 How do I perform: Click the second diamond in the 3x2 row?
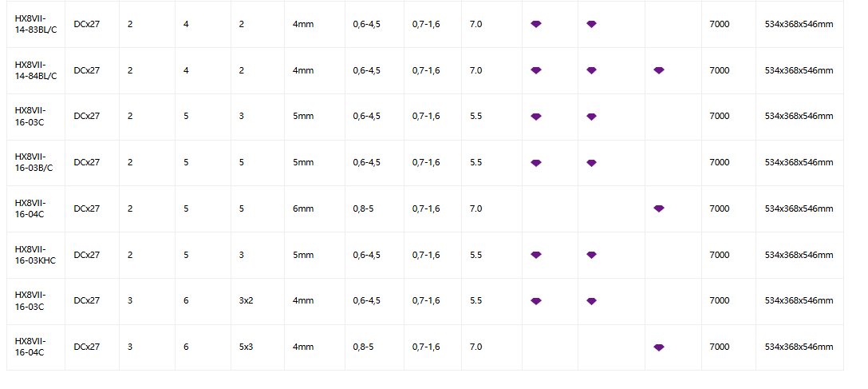591,301
